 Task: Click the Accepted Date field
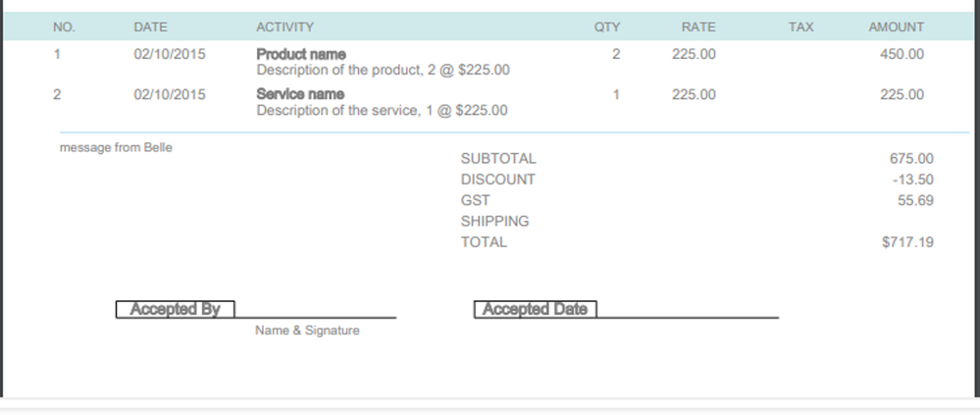pyautogui.click(x=535, y=310)
